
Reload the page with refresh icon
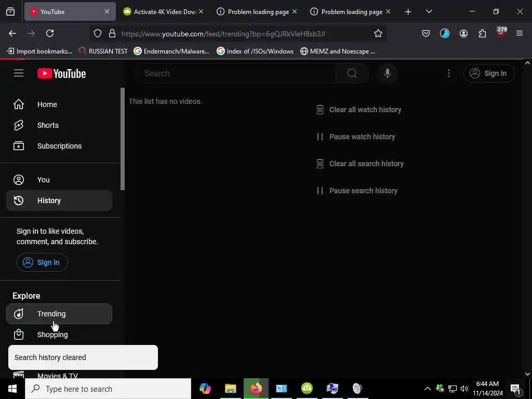pyautogui.click(x=50, y=33)
